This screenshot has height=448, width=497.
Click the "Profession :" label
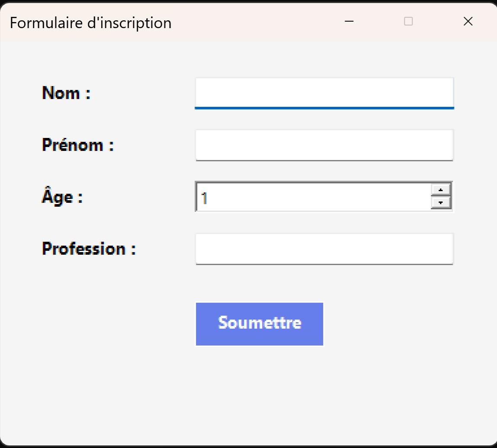click(89, 249)
